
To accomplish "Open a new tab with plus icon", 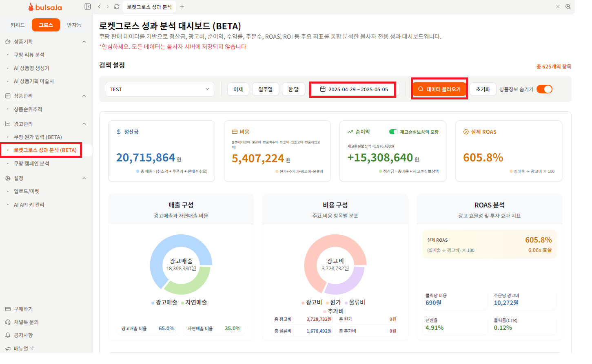I will pyautogui.click(x=182, y=7).
